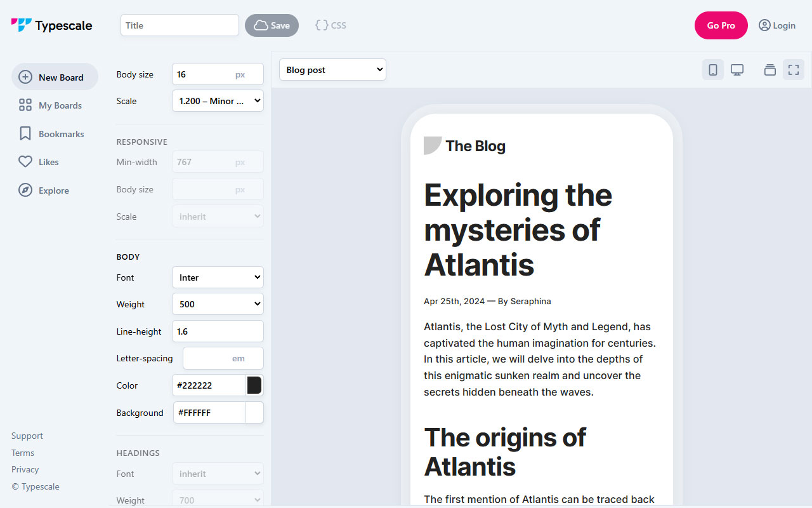Open the Background color swatch

tap(254, 411)
